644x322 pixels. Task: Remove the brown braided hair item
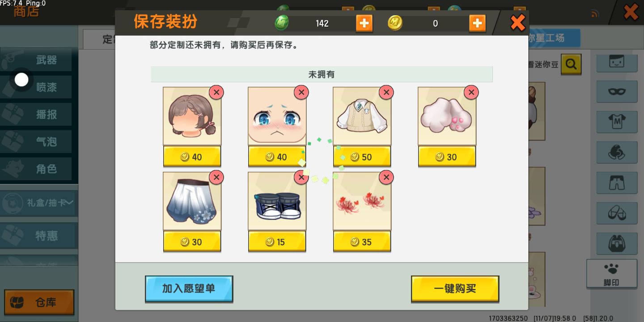(x=216, y=93)
